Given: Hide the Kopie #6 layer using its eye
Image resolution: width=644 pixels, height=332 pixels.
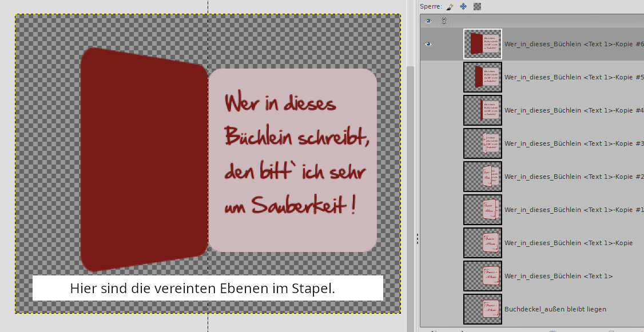Looking at the screenshot, I should [x=428, y=44].
